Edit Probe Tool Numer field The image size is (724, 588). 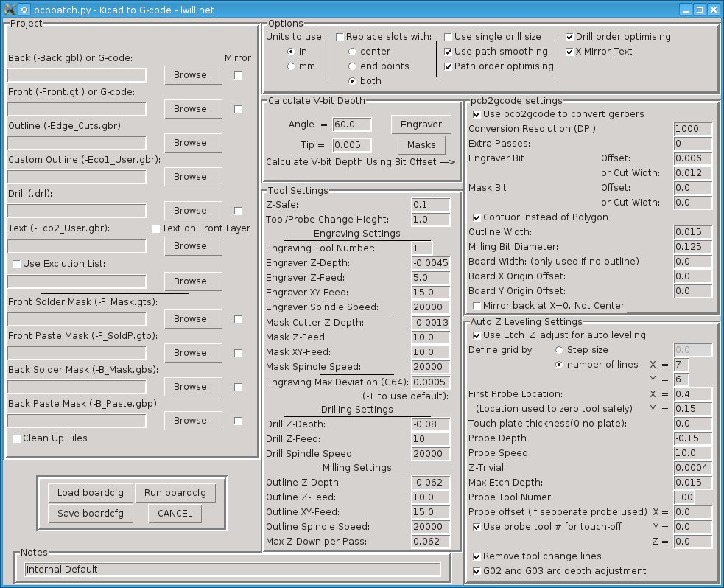coord(683,497)
